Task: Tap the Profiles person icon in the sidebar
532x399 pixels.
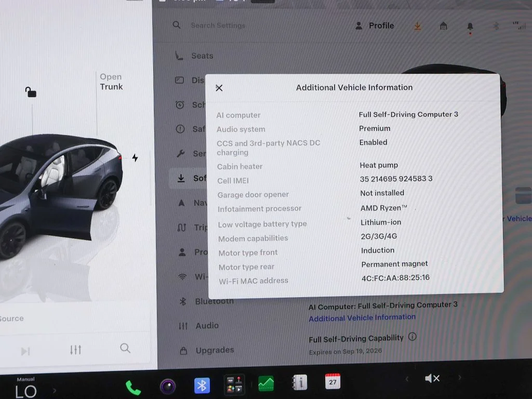Action: (182, 252)
